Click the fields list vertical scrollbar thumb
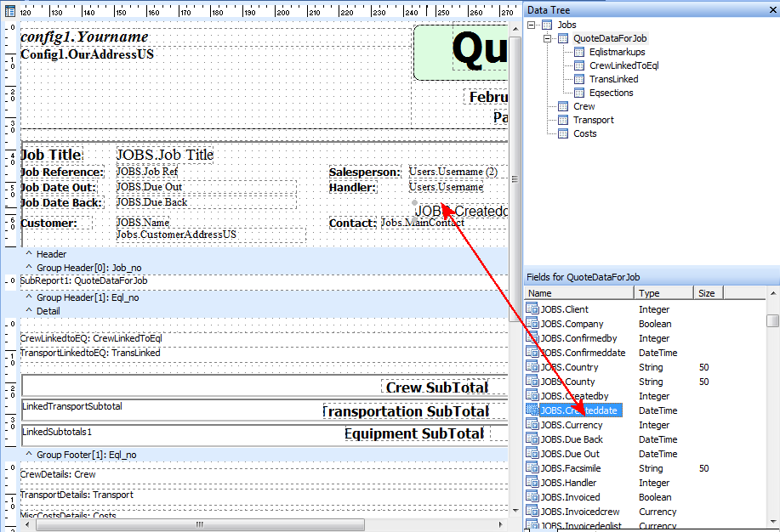Image resolution: width=780 pixels, height=532 pixels. coord(772,320)
